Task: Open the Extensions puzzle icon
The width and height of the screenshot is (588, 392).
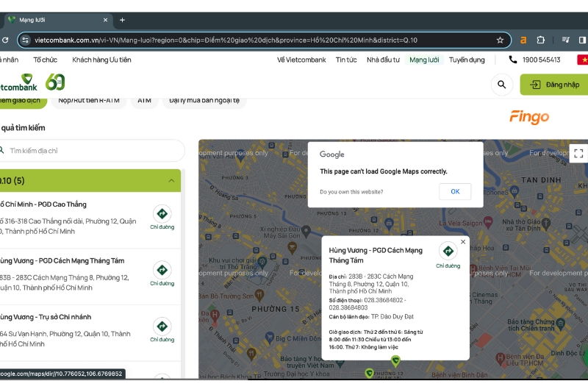Action: click(541, 40)
